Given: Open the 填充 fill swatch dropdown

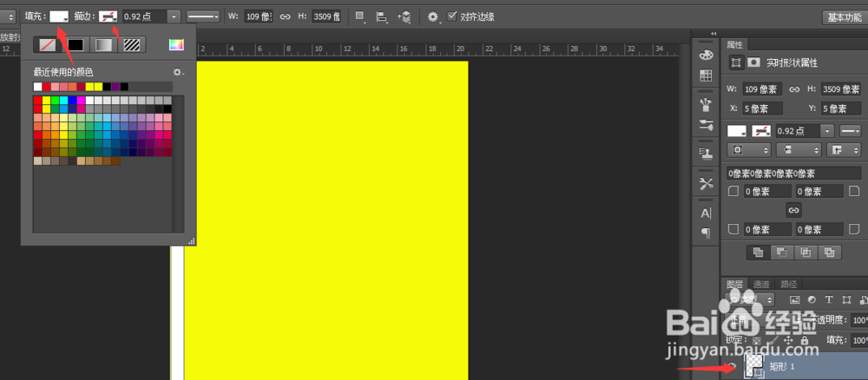Looking at the screenshot, I should pyautogui.click(x=59, y=16).
